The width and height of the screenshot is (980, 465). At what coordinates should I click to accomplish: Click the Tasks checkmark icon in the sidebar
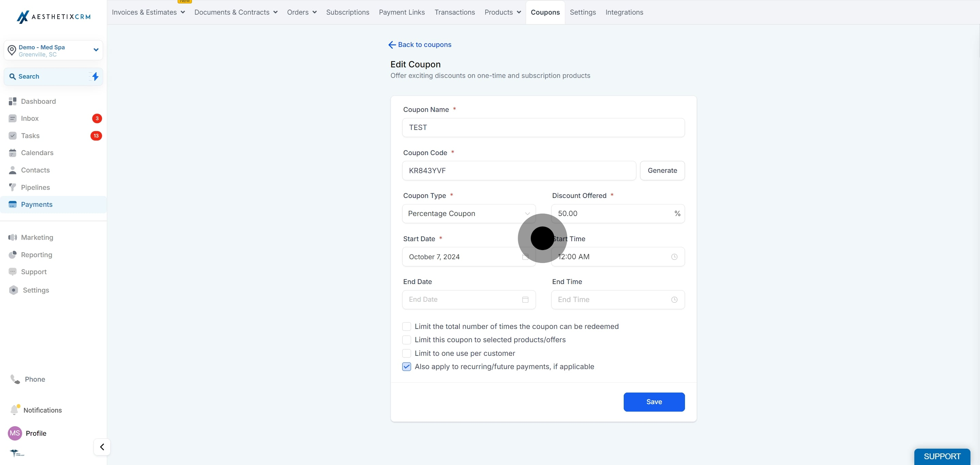click(13, 136)
